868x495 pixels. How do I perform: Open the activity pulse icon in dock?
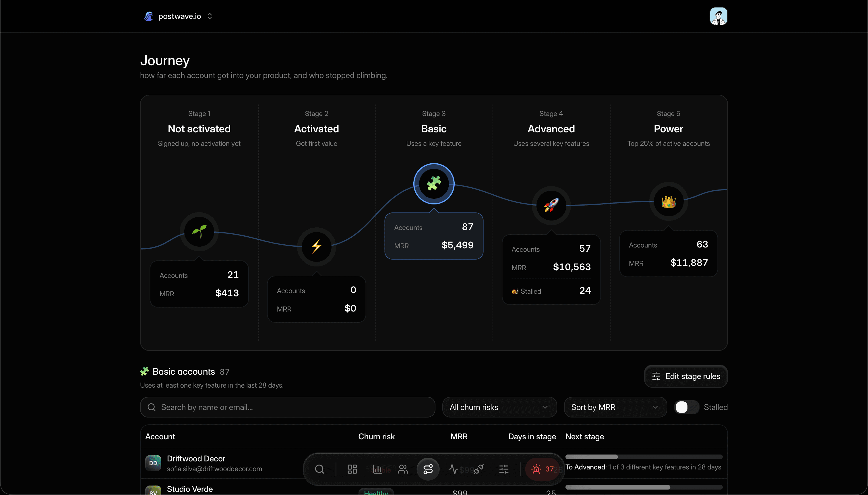coord(453,469)
